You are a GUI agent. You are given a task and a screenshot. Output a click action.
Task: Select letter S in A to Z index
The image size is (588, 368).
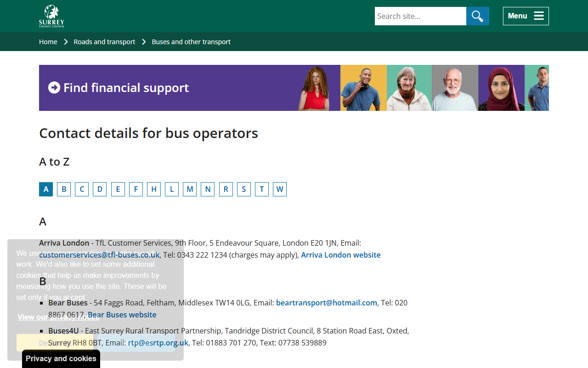pyautogui.click(x=244, y=189)
